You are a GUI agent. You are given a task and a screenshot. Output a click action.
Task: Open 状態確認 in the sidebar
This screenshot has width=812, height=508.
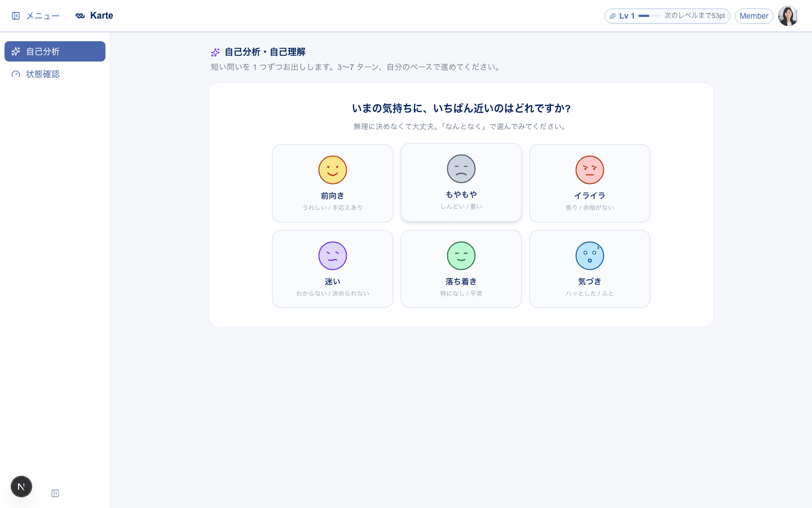[55, 74]
